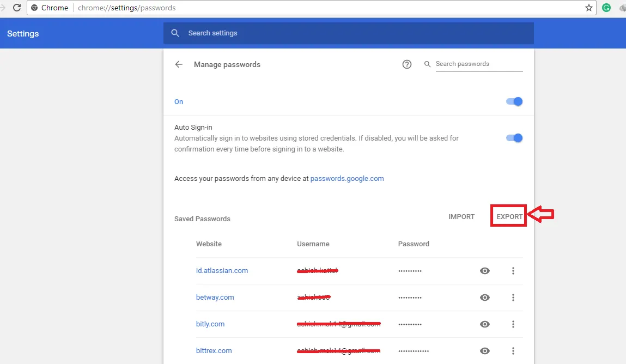This screenshot has width=626, height=364.
Task: Click the masked password dots for id.atlassian.com
Action: [x=410, y=271]
